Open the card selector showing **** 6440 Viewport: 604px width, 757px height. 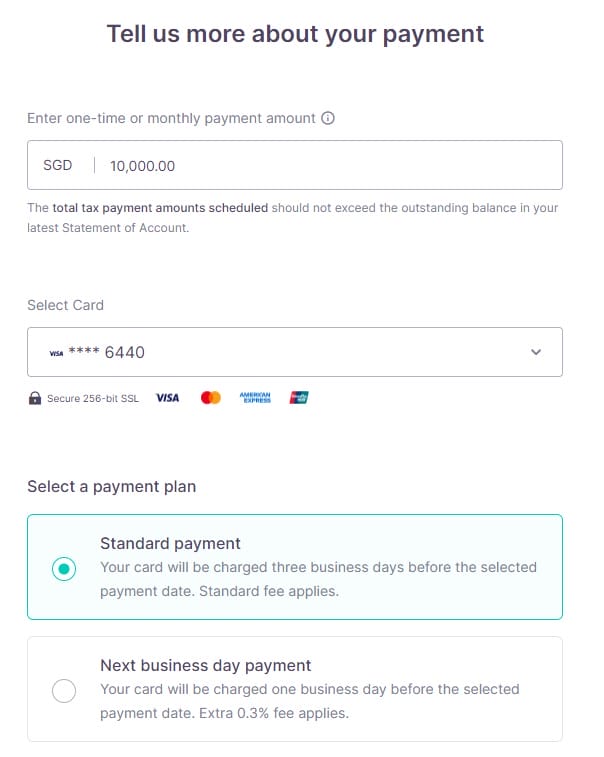[x=295, y=352]
